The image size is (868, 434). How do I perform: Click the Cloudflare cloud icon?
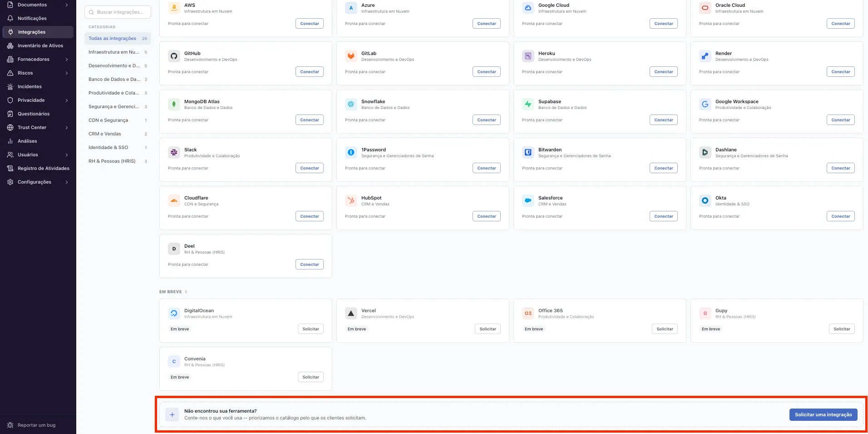click(174, 201)
